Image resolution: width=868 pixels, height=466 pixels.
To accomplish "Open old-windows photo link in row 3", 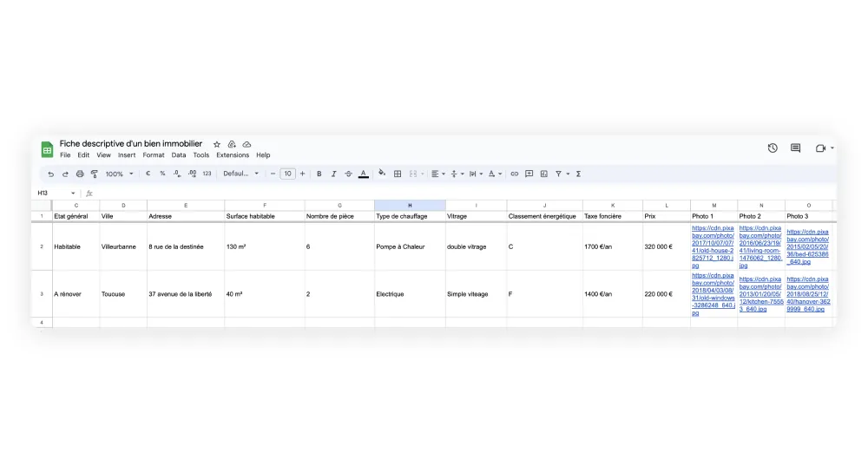I will (713, 294).
